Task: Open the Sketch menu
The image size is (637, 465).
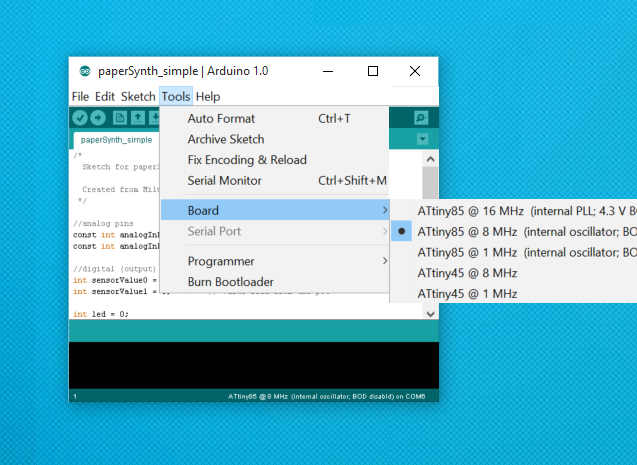Action: pyautogui.click(x=138, y=97)
